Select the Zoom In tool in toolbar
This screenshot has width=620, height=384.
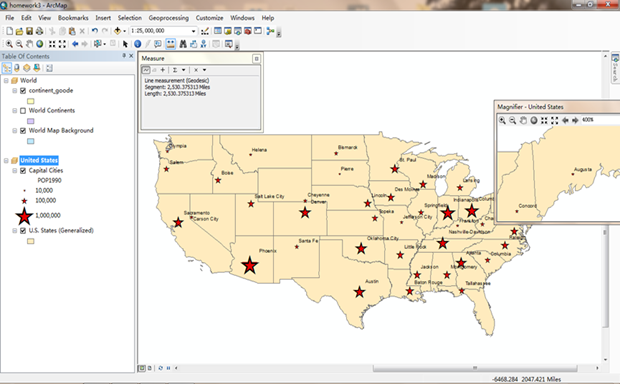pos(9,44)
